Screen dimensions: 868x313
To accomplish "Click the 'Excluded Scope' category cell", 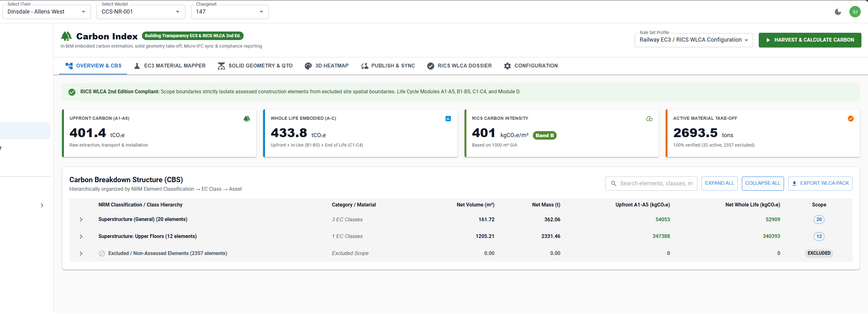I will coord(350,253).
